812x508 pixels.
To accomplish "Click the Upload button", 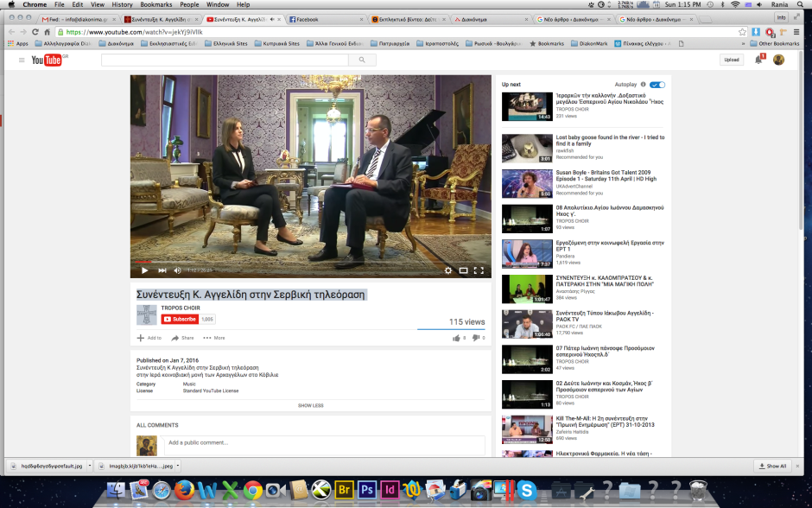I will [731, 60].
